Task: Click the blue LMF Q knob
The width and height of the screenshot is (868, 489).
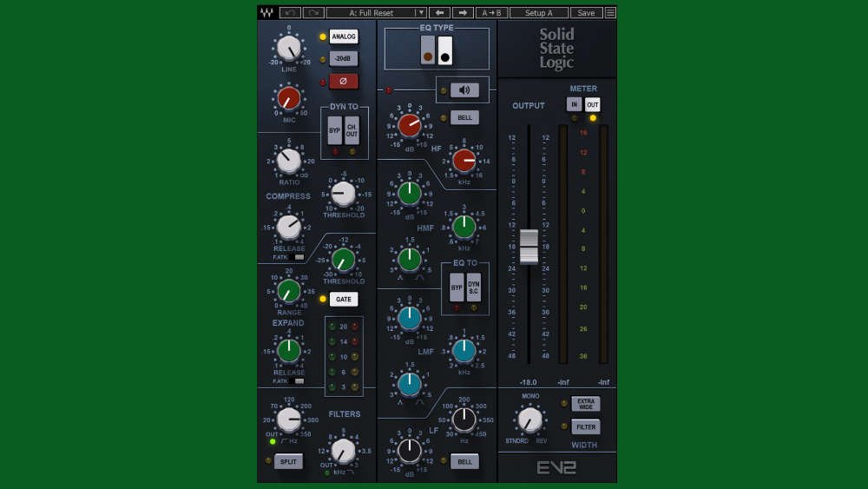Action: (x=410, y=384)
